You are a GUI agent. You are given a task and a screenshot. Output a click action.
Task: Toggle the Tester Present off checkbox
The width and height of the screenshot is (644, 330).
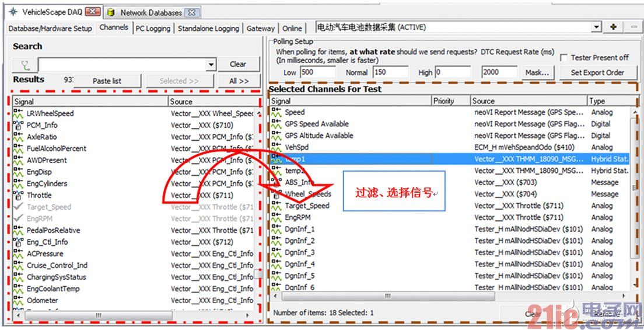[x=564, y=58]
